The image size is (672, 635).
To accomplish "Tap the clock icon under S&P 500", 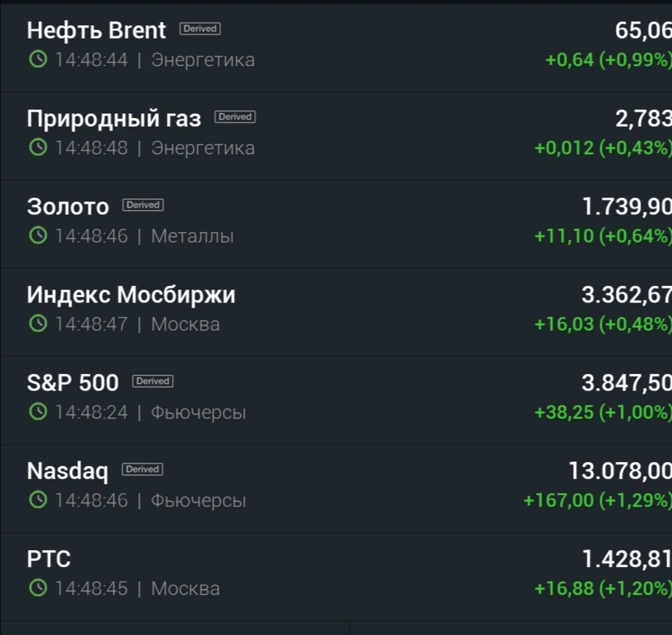I will [38, 411].
